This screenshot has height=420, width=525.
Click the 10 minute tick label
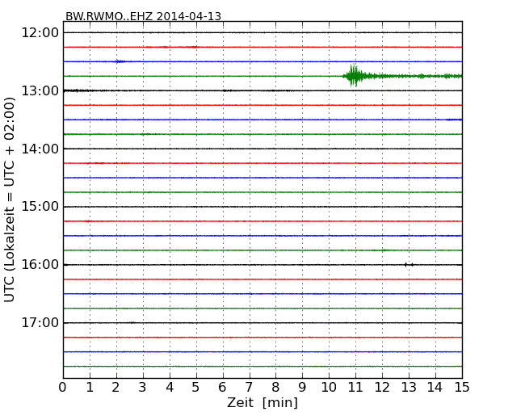(x=329, y=388)
